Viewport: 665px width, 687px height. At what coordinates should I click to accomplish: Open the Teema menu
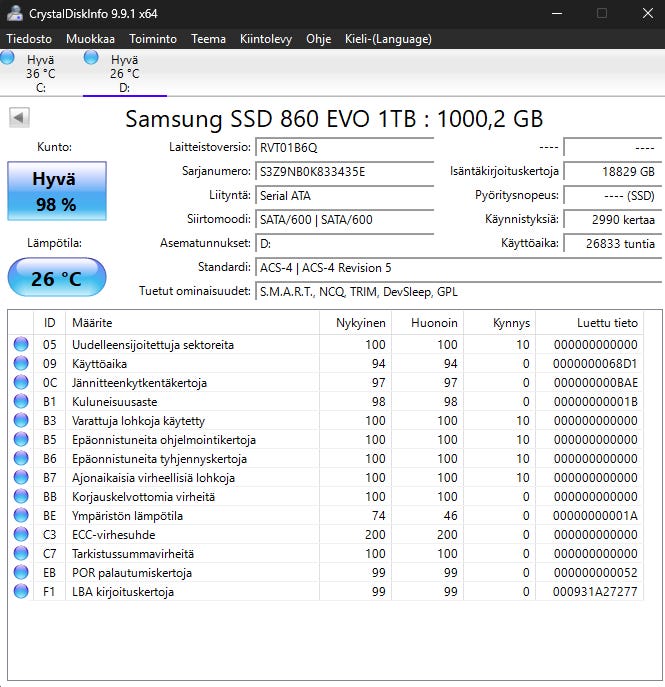(x=209, y=39)
